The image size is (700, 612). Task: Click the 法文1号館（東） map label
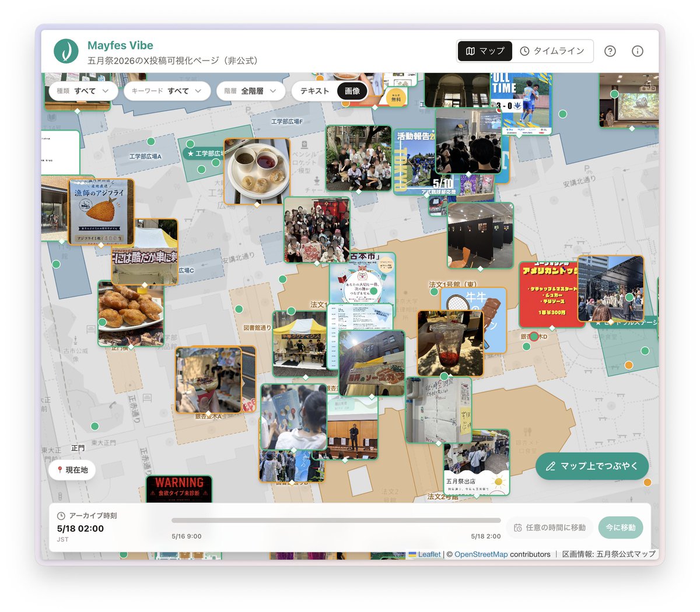[452, 284]
